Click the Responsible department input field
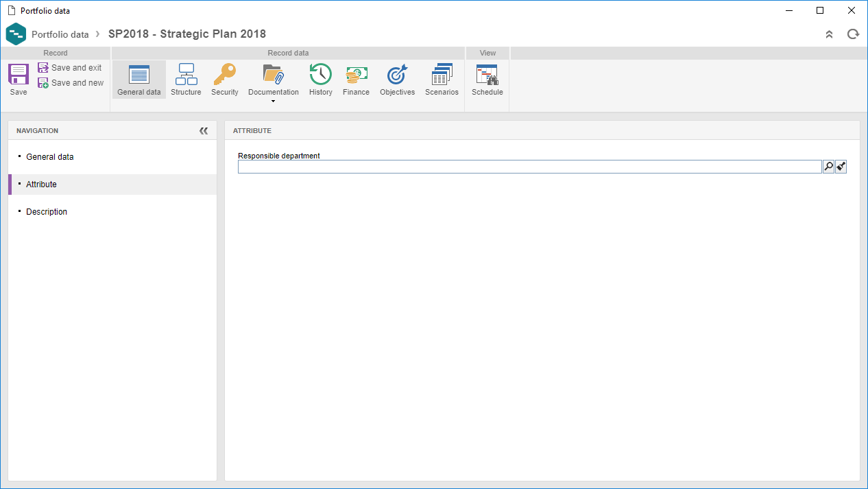Viewport: 868px width, 489px height. click(529, 167)
